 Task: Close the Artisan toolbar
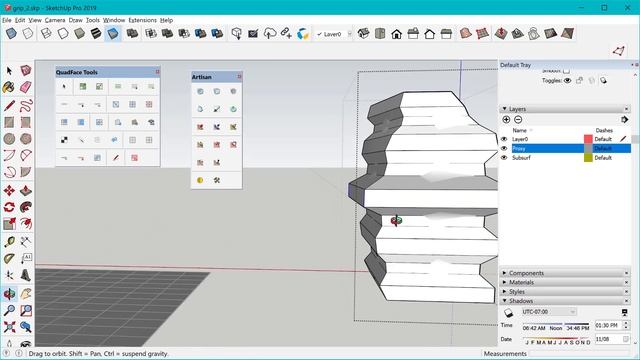click(240, 76)
